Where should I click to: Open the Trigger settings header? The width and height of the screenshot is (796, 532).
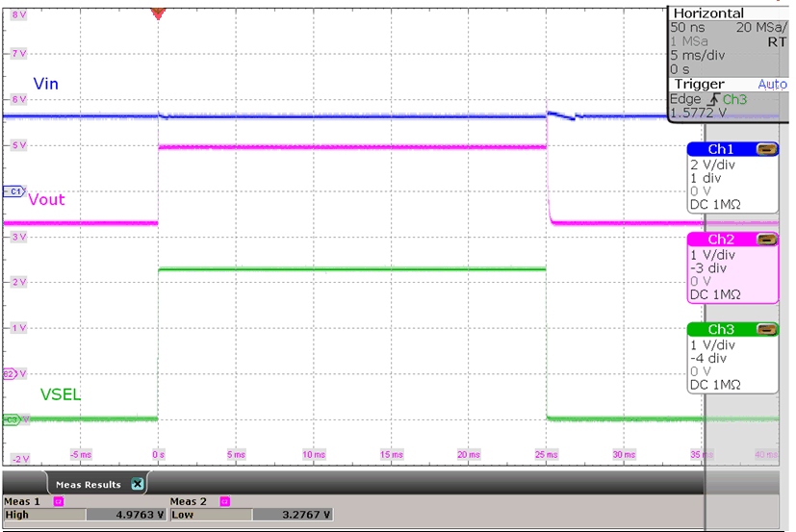coord(698,85)
